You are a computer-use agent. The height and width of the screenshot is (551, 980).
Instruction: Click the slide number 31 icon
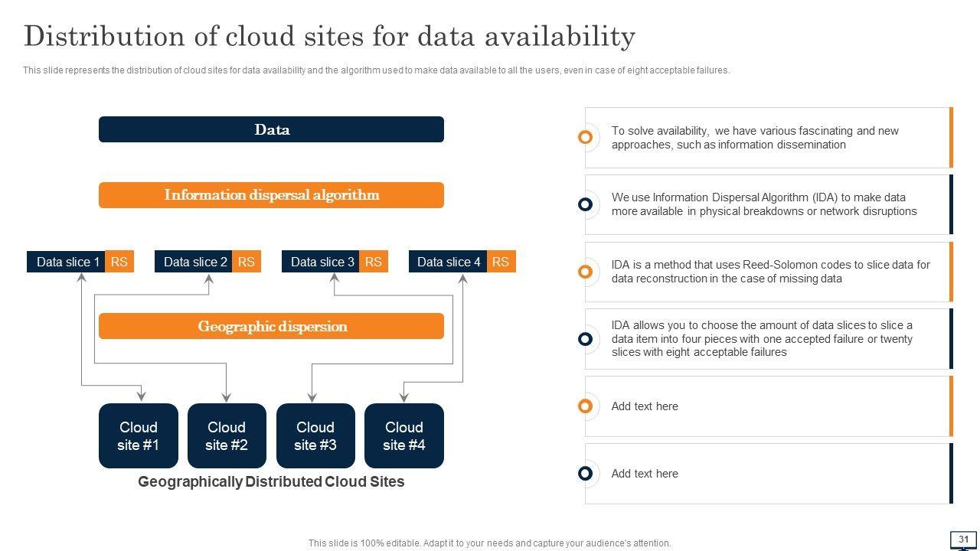963,540
